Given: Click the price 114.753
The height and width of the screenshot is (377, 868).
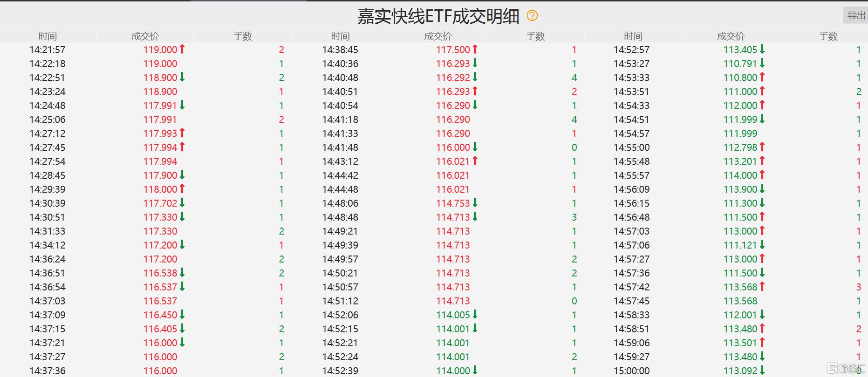Looking at the screenshot, I should [453, 203].
